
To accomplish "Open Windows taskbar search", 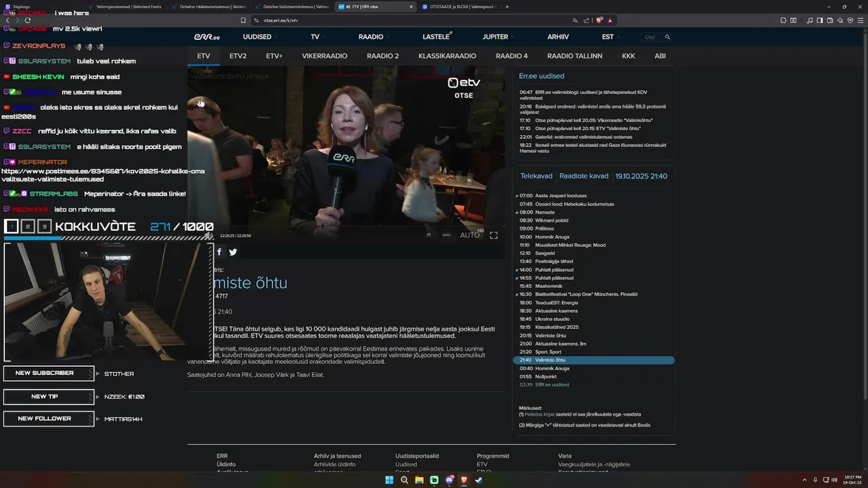I will (x=404, y=480).
